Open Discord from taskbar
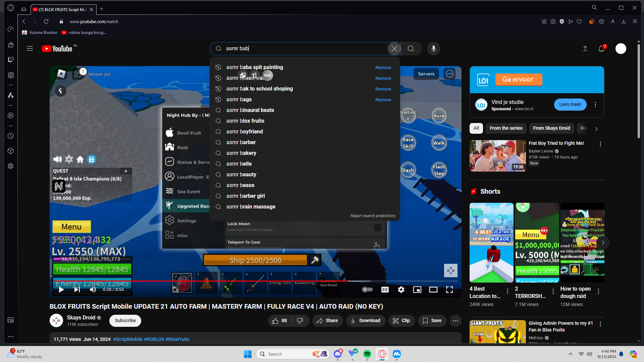Screen dimensions: 644x362 (x=338, y=354)
